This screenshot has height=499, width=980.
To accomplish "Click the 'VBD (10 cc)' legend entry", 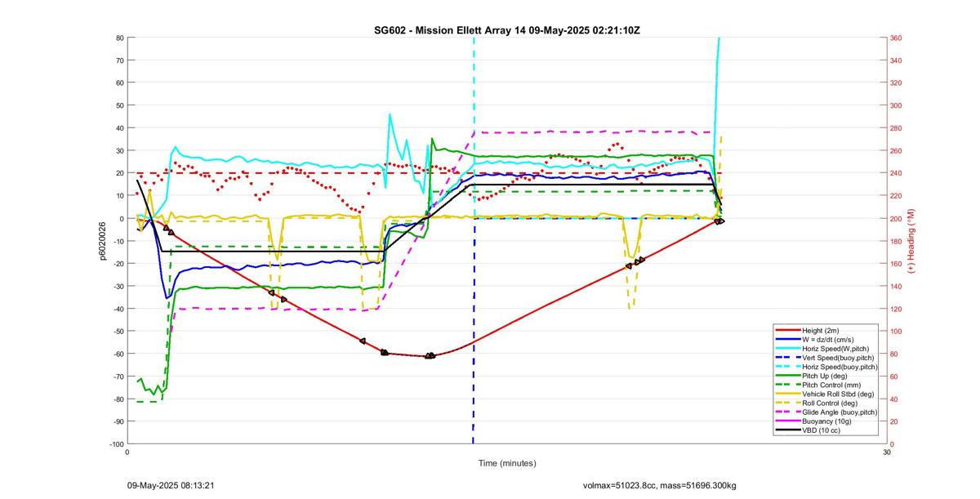I will 826,430.
